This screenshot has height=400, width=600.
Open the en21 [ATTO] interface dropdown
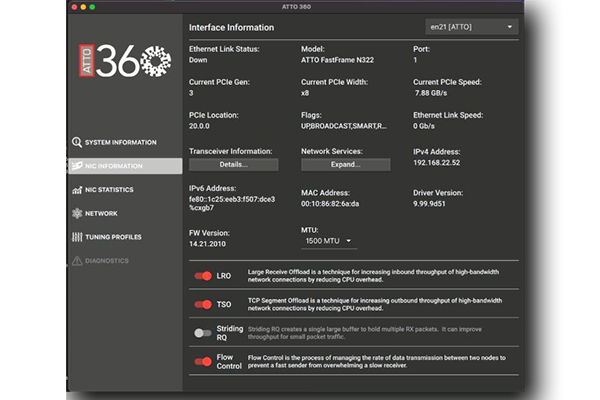(x=469, y=26)
